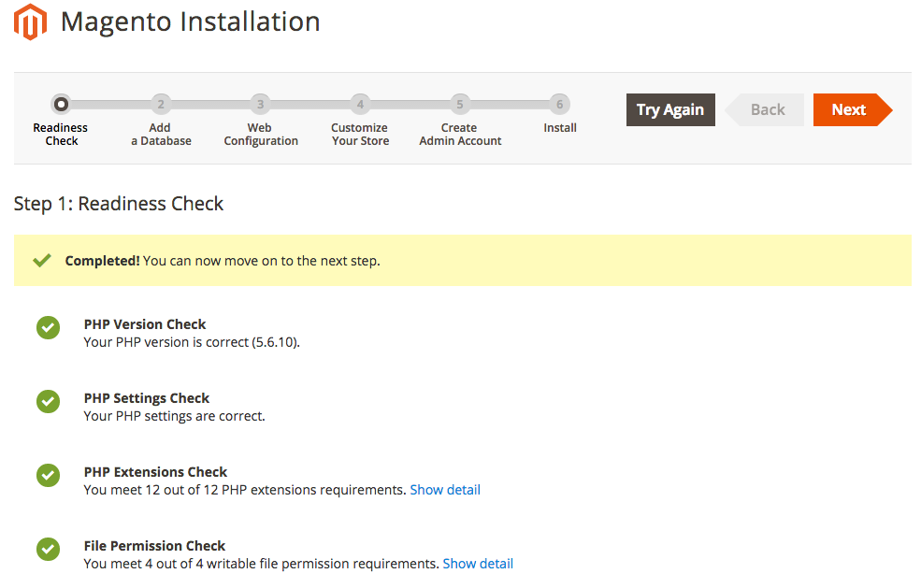Screen dimensions: 921x588
Task: Select step 3 circle in progress bar
Action: tap(260, 105)
